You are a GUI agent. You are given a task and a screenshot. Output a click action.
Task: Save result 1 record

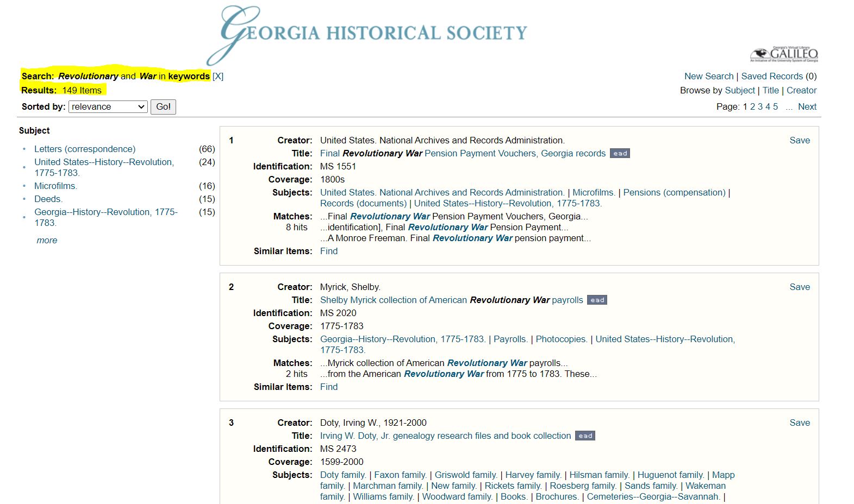[x=800, y=140]
